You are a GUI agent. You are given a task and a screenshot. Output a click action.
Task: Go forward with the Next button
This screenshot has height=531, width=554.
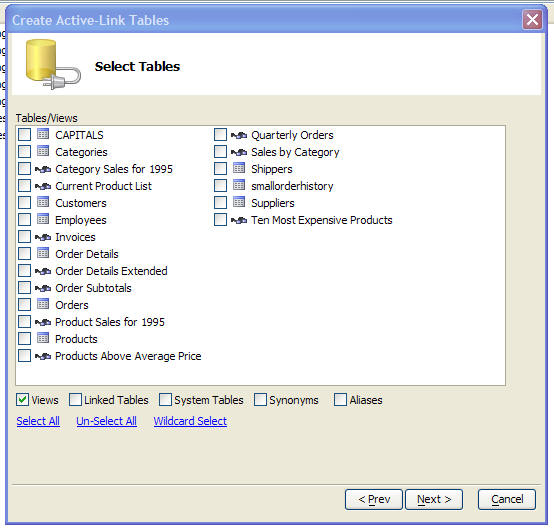point(434,499)
